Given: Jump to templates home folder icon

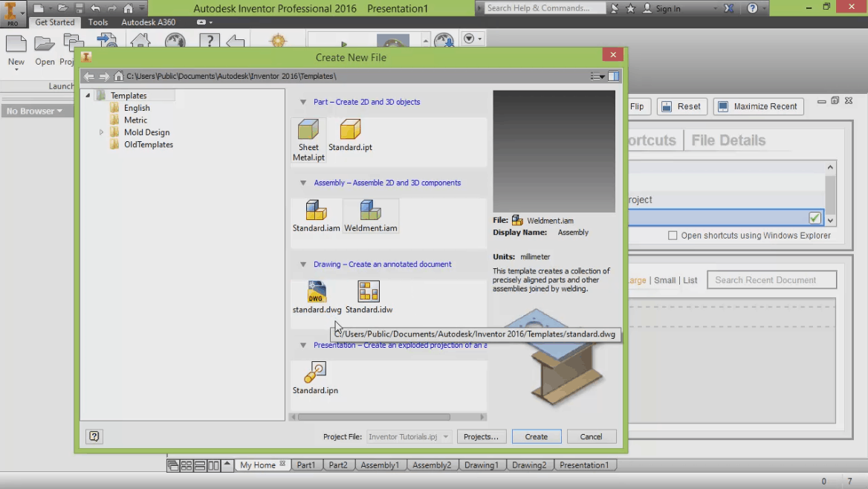Looking at the screenshot, I should pyautogui.click(x=118, y=76).
